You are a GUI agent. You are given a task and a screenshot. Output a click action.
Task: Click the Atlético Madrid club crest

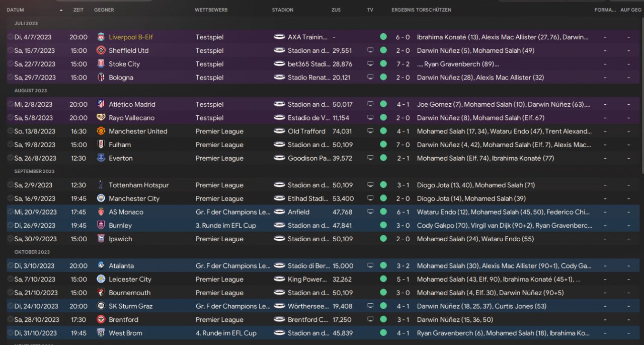pos(101,104)
